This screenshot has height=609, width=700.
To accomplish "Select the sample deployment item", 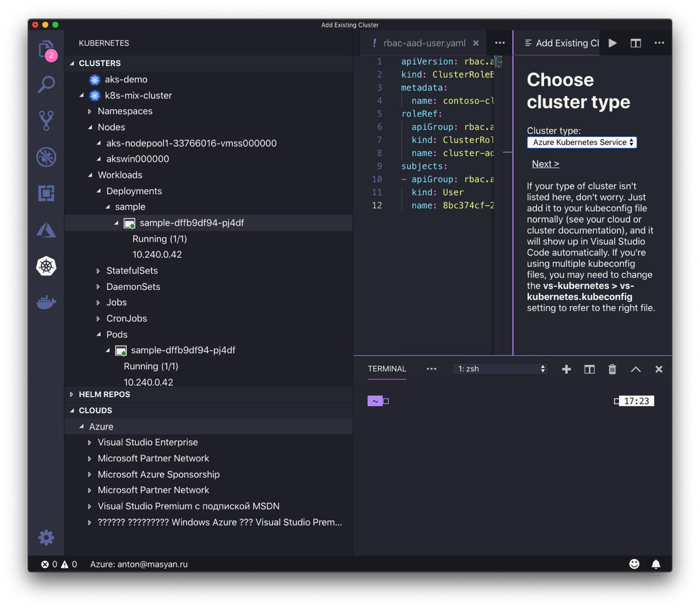I will click(130, 207).
